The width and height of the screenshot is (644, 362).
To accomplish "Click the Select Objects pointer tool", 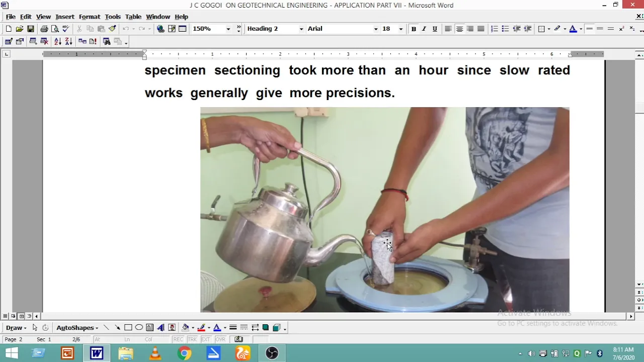I will pyautogui.click(x=35, y=327).
